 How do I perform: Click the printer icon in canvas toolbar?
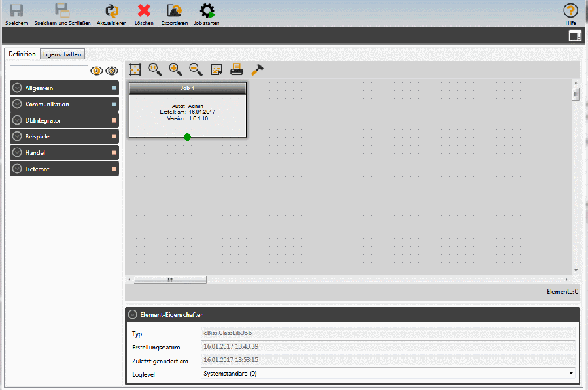[x=237, y=69]
